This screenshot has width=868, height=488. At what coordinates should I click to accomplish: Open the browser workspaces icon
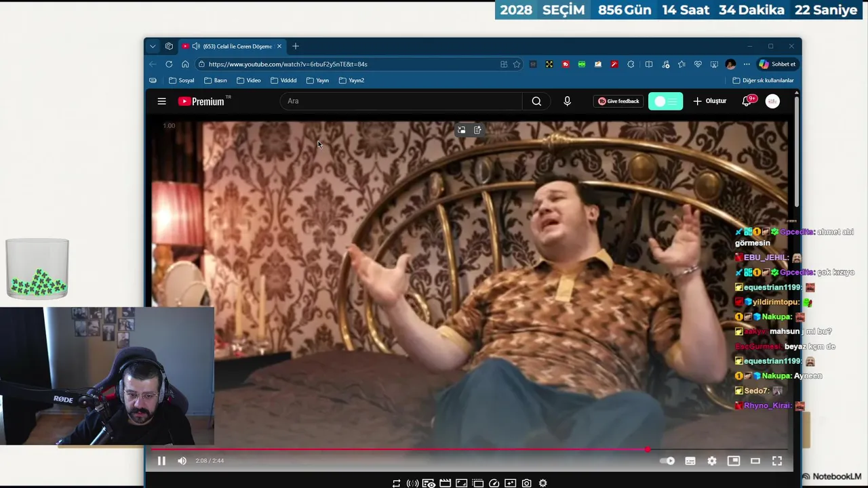(169, 46)
